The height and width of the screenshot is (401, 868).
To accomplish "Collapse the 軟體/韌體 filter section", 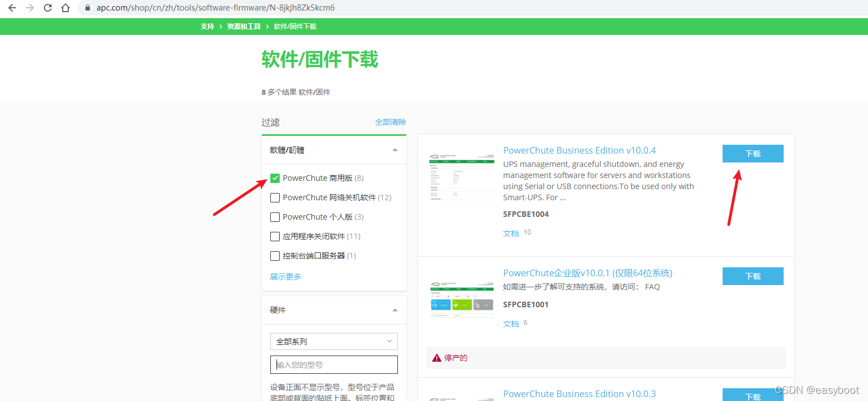I will tap(395, 150).
